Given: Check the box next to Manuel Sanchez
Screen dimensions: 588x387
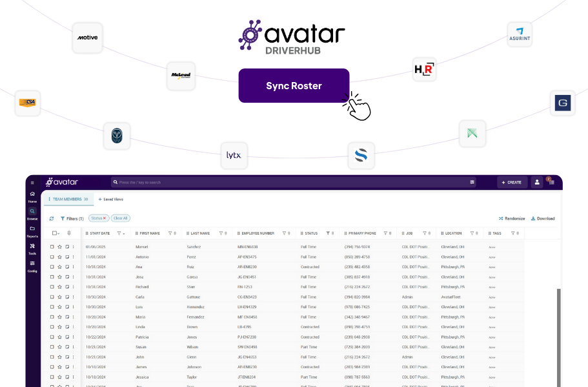Looking at the screenshot, I should (x=52, y=246).
